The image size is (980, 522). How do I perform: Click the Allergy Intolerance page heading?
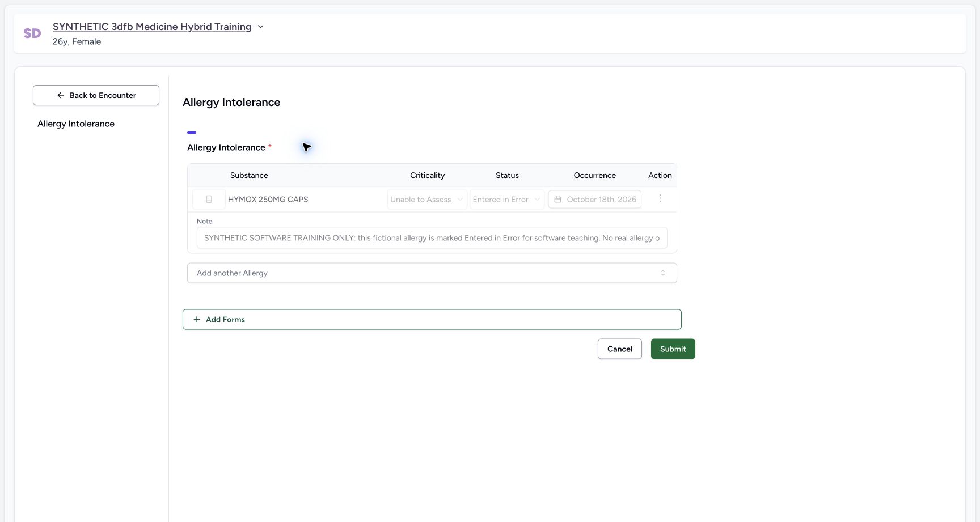(231, 102)
